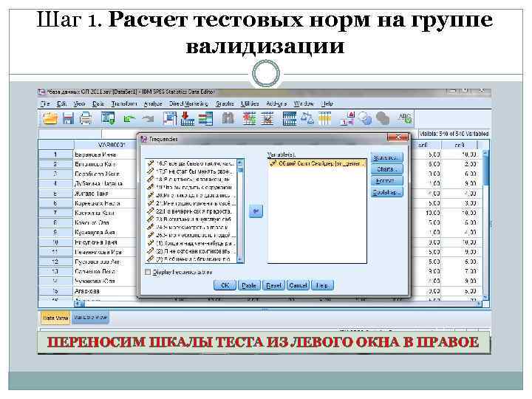Click the Go to case icon
Screen dimensions: 532x399
pos(170,119)
